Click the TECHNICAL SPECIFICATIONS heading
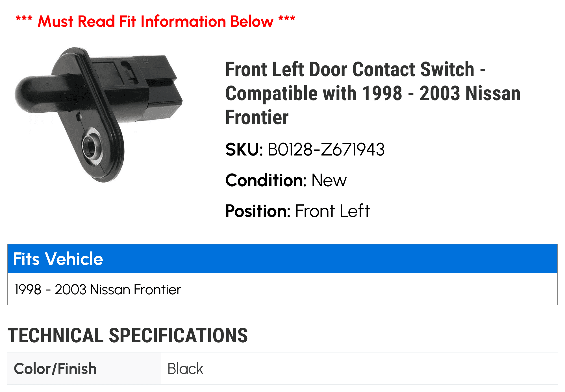Viewport: 565px width, 392px height. pos(128,336)
